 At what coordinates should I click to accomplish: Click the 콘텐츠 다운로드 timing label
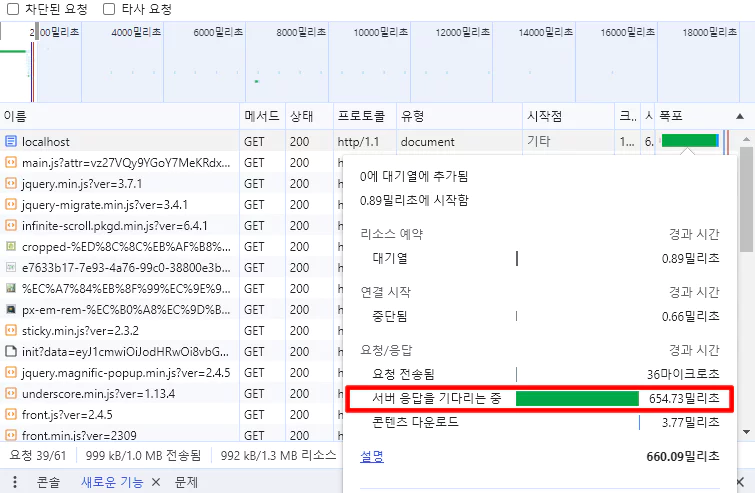[x=415, y=422]
